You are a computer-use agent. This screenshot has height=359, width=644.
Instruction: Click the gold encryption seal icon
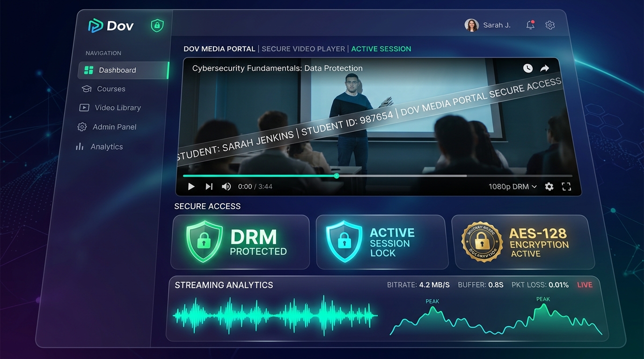(482, 242)
